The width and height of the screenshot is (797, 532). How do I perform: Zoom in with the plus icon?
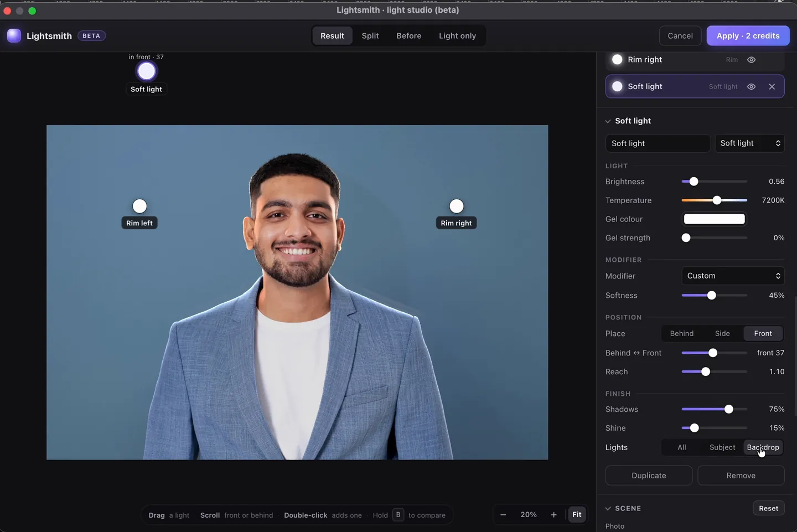click(x=553, y=515)
